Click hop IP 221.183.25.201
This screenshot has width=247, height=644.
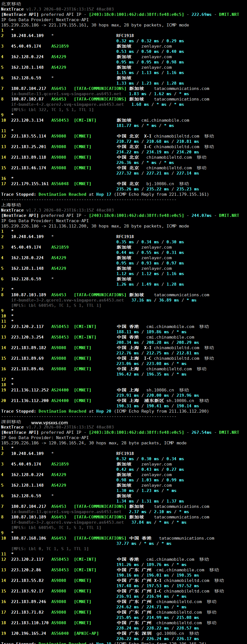[x=29, y=147]
